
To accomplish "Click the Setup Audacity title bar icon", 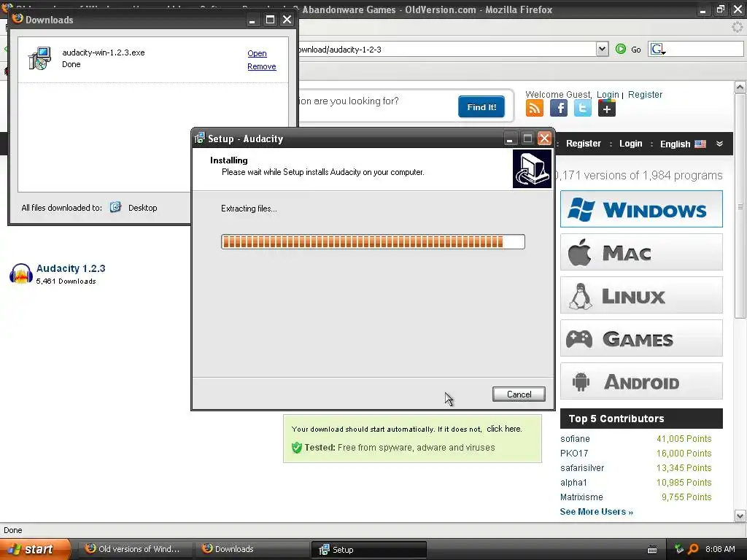I will 200,138.
